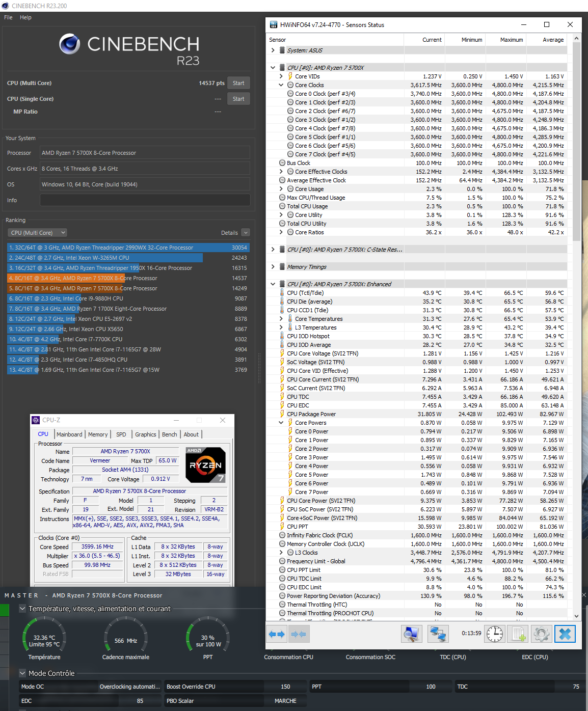This screenshot has height=711, width=588.
Task: Click HWiNFO logging sheet with plus icon
Action: 518,634
